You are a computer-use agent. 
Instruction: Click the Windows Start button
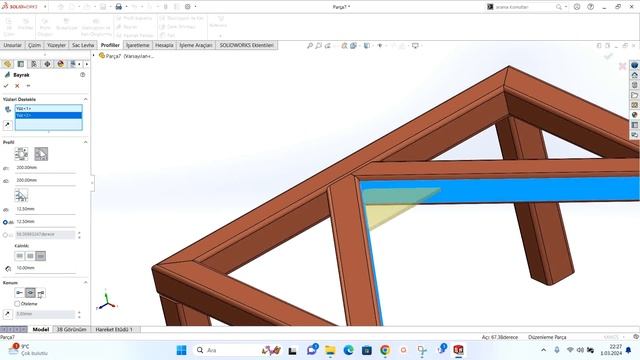coord(181,350)
